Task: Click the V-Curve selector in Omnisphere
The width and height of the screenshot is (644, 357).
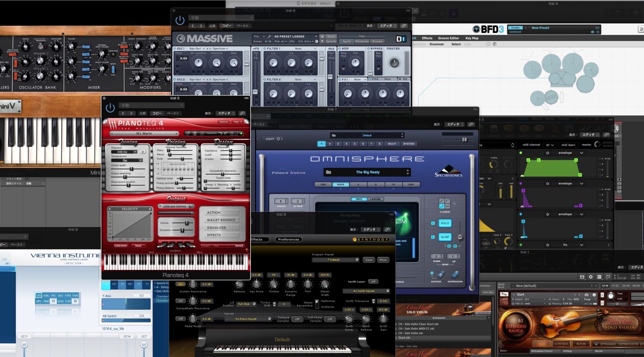Action: (x=444, y=203)
